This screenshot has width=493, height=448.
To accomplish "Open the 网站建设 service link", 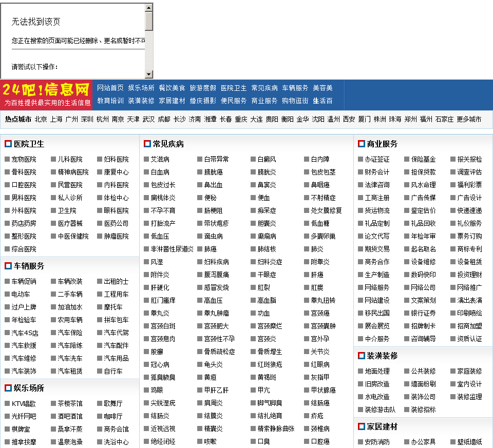I will (377, 300).
